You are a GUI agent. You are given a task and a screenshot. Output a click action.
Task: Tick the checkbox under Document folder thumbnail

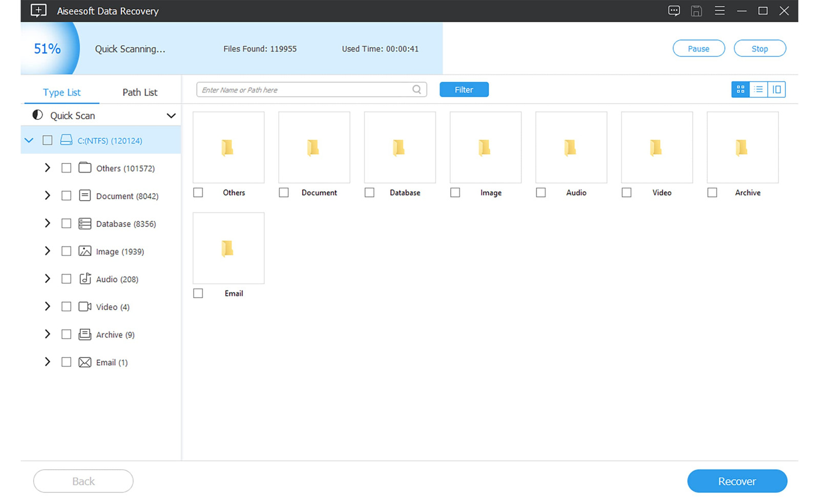[284, 193]
